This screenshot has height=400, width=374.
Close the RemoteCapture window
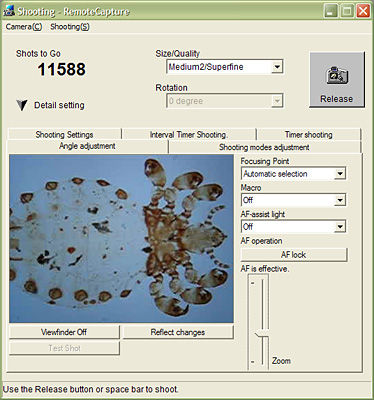tap(363, 11)
